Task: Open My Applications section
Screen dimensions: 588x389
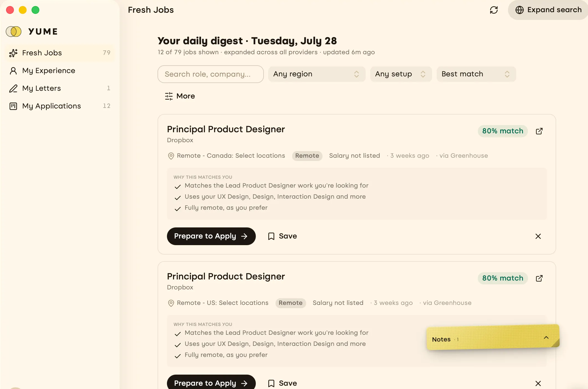Action: (x=60, y=106)
